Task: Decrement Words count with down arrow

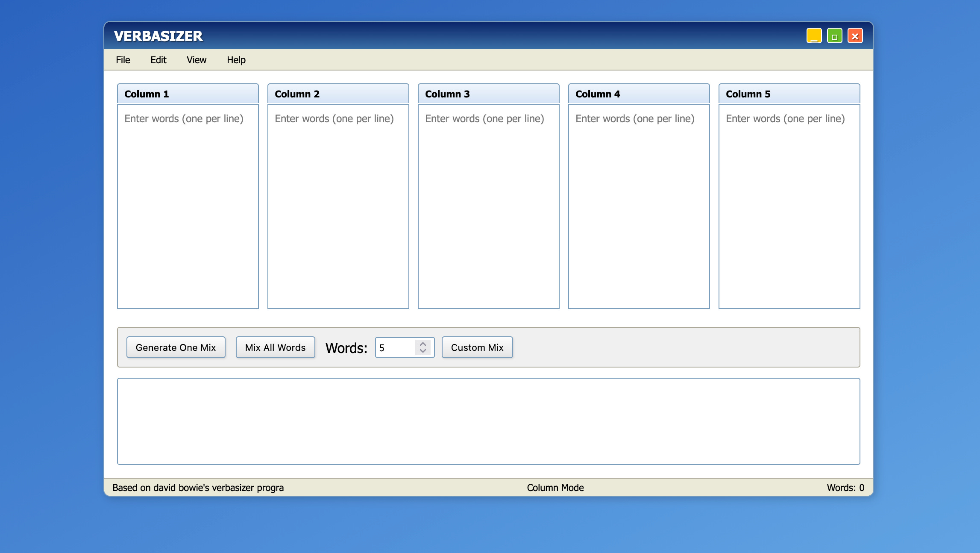Action: (423, 351)
